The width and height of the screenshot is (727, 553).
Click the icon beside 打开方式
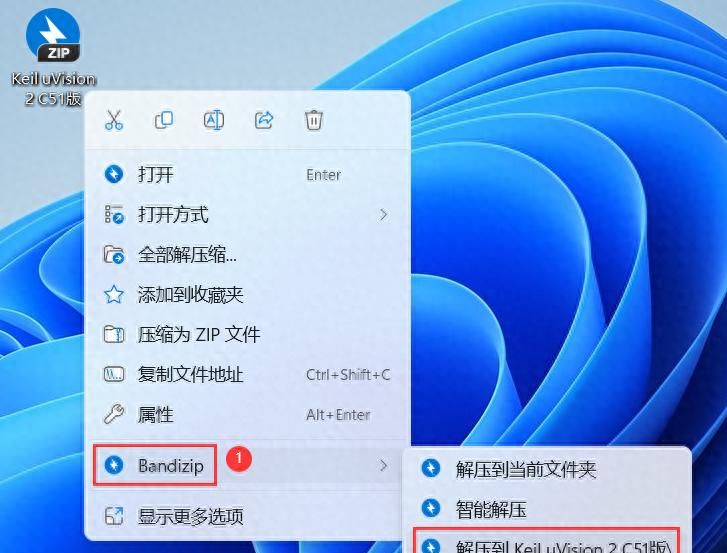coord(114,215)
